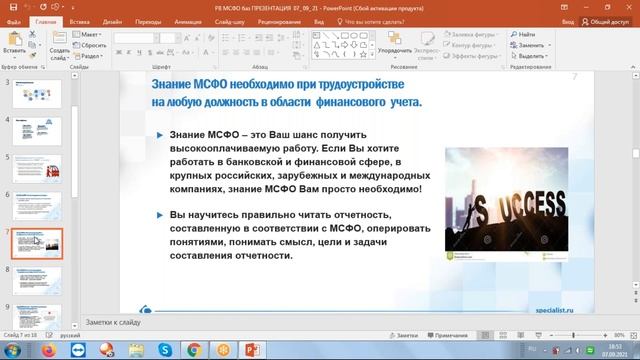This screenshot has width=640, height=360.
Task: Toggle Bold (Ж) formatting
Action: 119,53
